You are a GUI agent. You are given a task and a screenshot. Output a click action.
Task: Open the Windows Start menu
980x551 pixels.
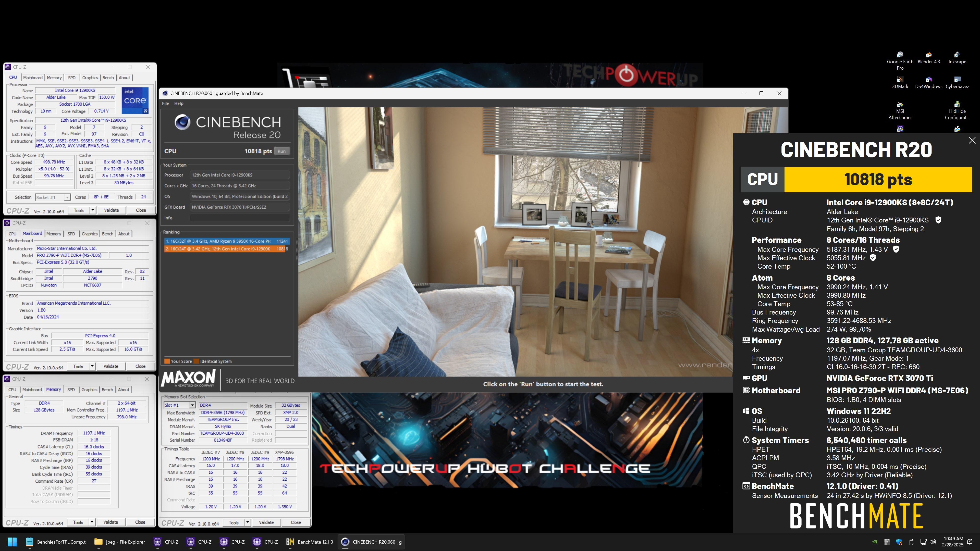pos(12,542)
